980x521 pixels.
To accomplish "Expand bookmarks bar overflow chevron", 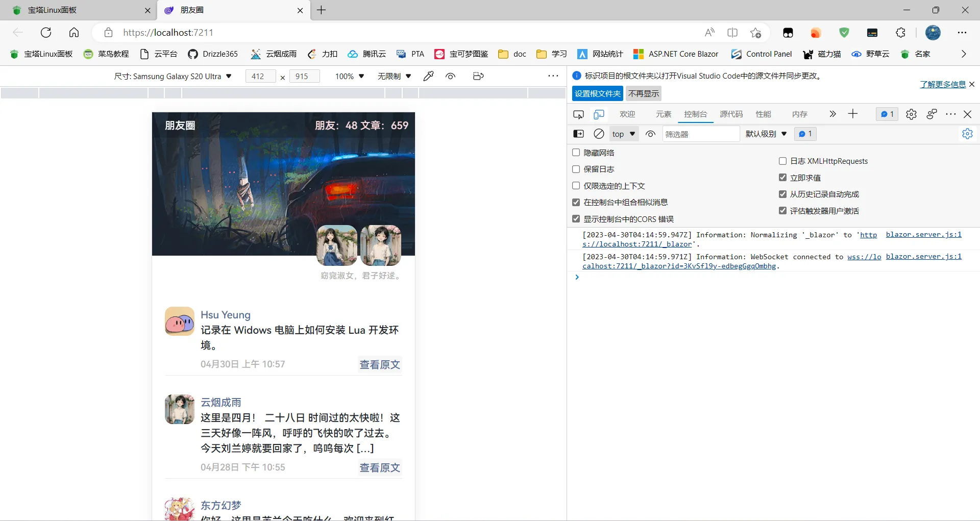I will coord(964,54).
